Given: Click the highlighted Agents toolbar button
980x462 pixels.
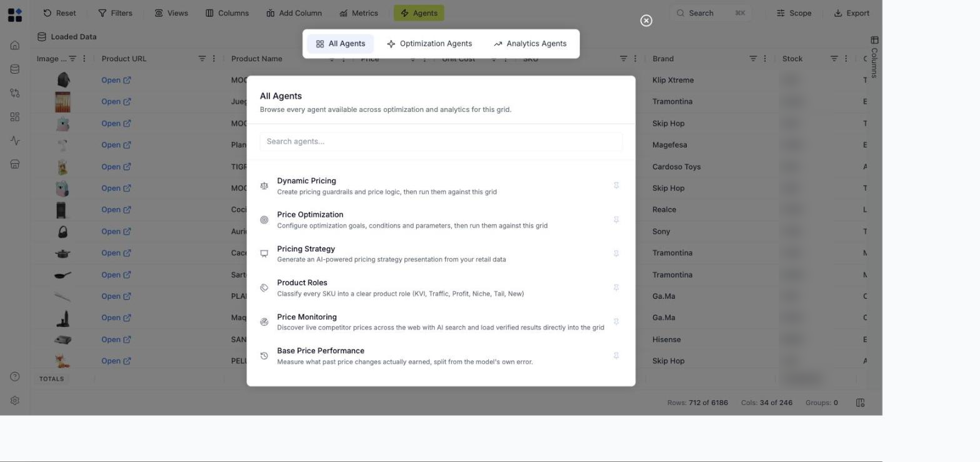Looking at the screenshot, I should (419, 13).
